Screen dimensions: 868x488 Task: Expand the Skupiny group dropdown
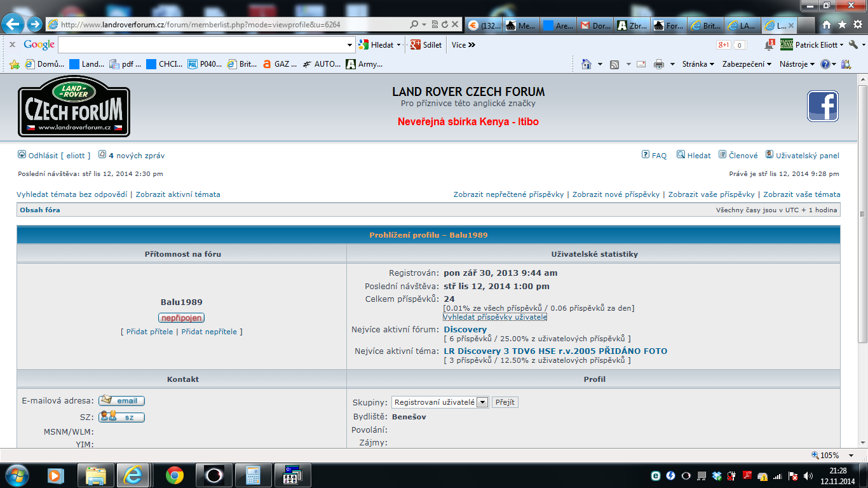click(x=482, y=402)
